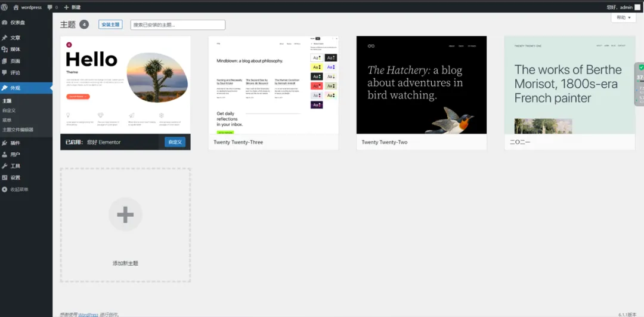Click the 安装主题 button
Image resolution: width=644 pixels, height=317 pixels.
(x=110, y=24)
